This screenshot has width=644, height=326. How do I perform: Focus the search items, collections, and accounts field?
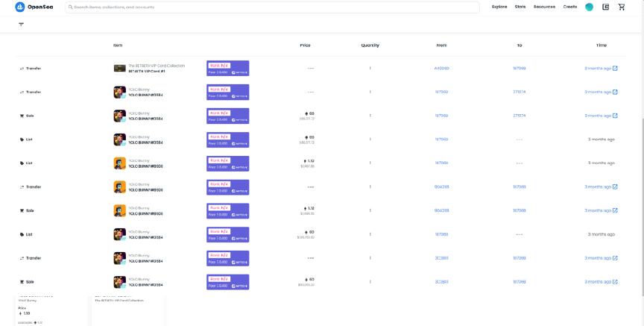[x=272, y=7]
